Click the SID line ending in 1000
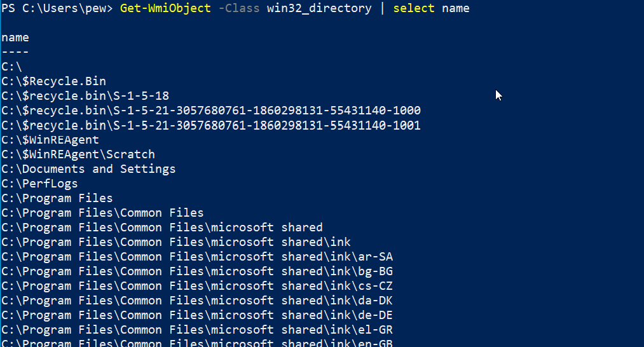644x347 pixels. click(211, 111)
